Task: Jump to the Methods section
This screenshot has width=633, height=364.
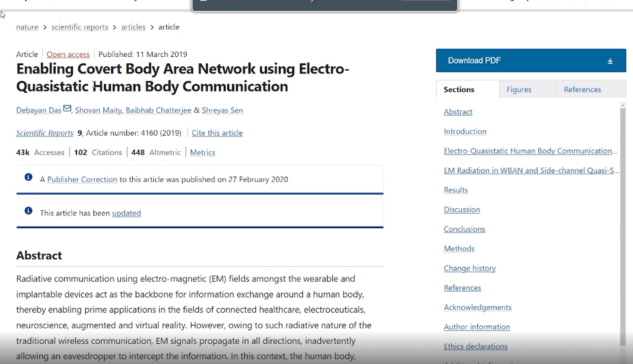Action: click(x=459, y=249)
